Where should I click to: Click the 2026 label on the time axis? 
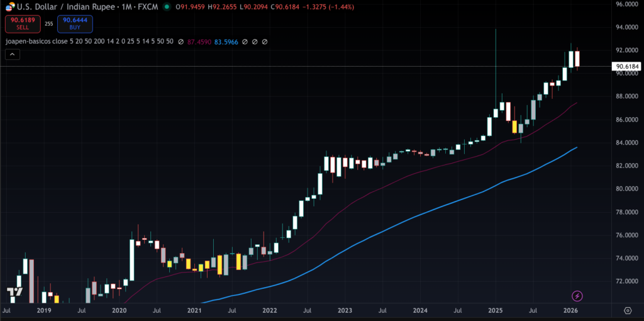click(x=570, y=310)
